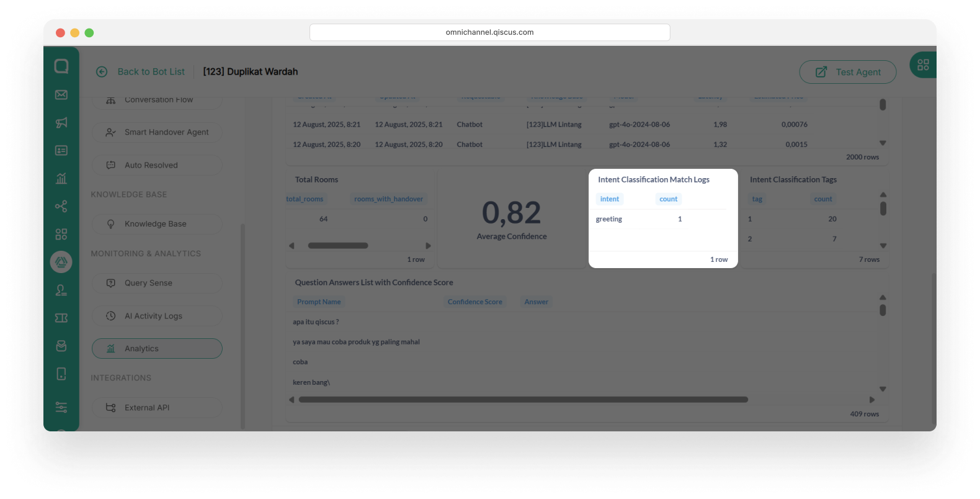Viewport: 980px width, 499px height.
Task: Click the ticket icon in left sidebar
Action: click(61, 318)
